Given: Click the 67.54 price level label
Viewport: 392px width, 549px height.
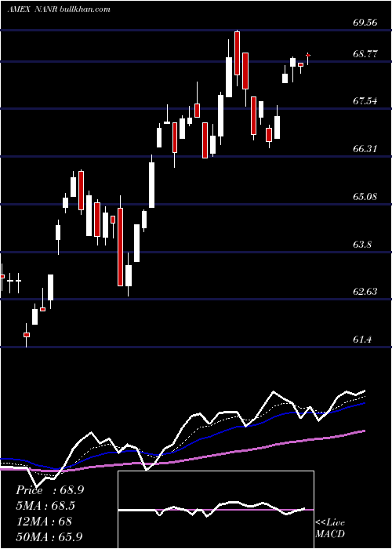Looking at the screenshot, I should 365,101.
